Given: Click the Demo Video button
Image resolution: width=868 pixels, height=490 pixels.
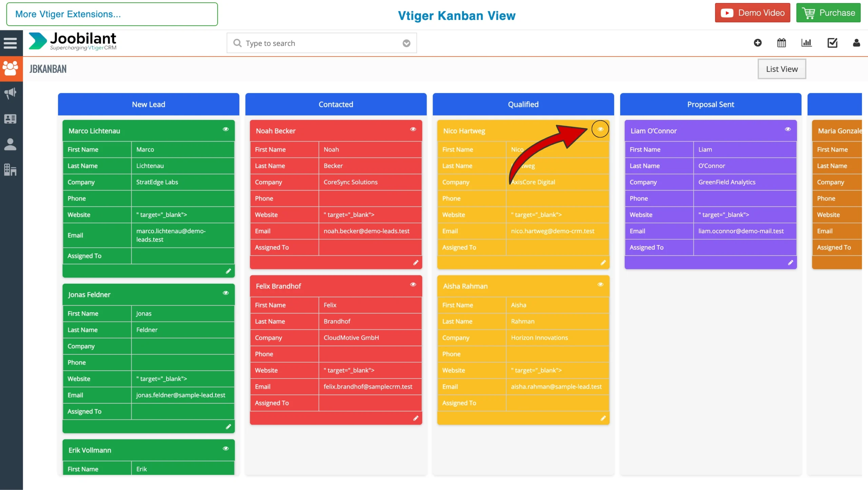Looking at the screenshot, I should pyautogui.click(x=752, y=13).
